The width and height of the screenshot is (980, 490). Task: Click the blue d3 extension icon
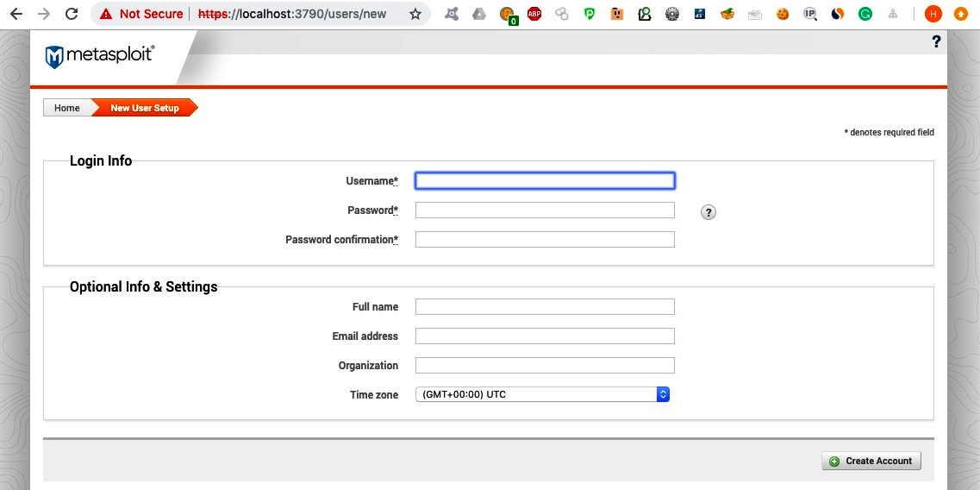[699, 14]
